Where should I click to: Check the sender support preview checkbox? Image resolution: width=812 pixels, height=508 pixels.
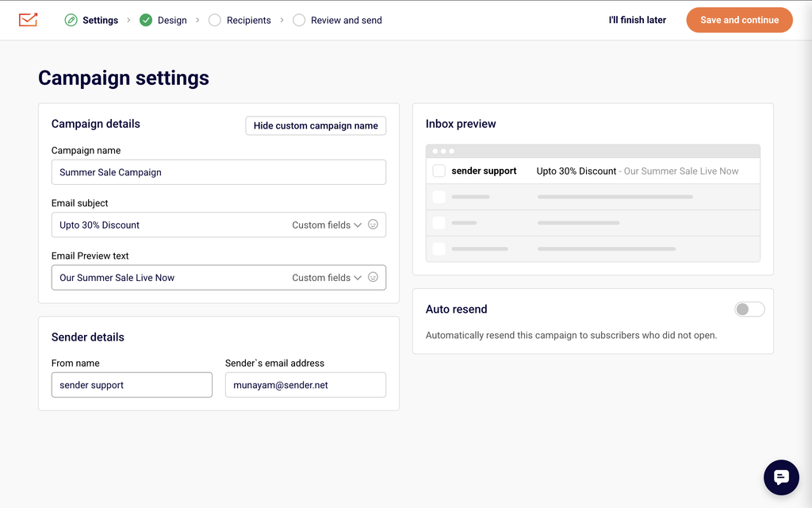439,171
